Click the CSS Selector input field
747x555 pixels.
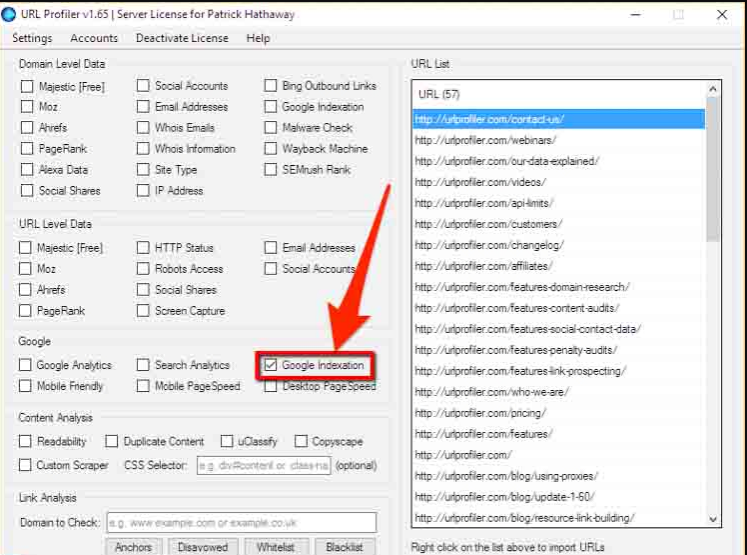coord(263,465)
